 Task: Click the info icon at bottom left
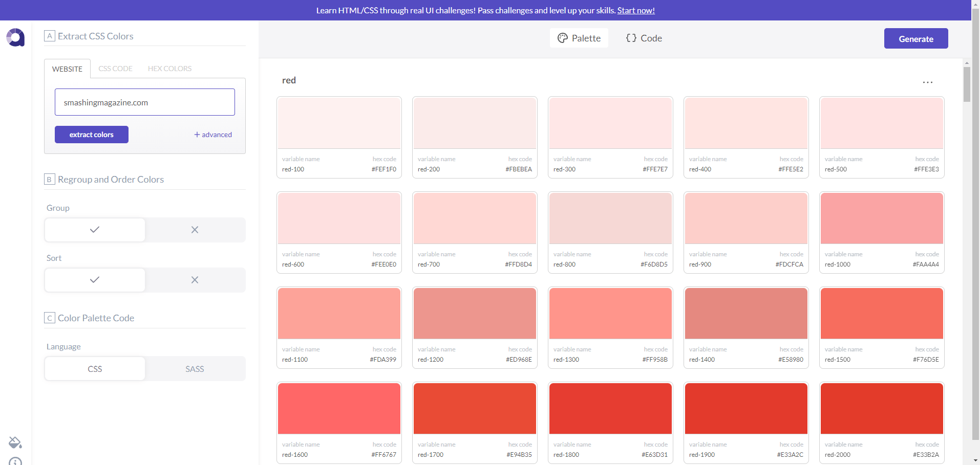pos(15,461)
